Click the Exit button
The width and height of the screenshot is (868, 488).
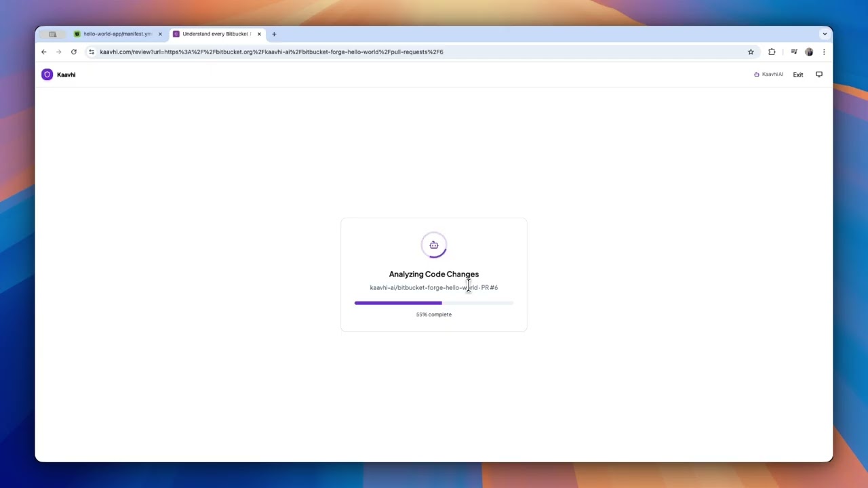tap(798, 75)
